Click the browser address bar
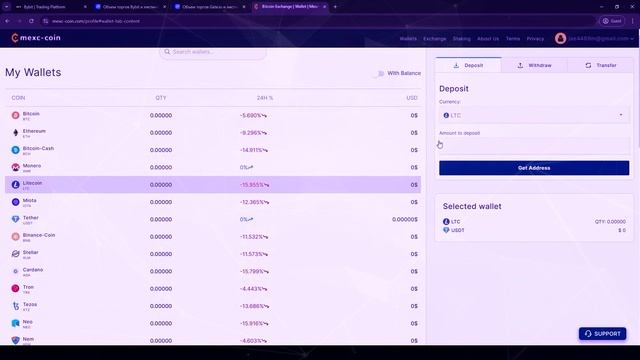 tap(318, 21)
